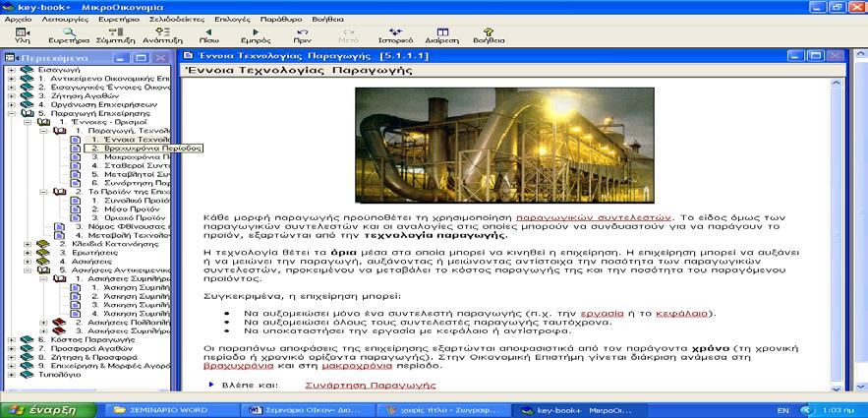Switch to Σεμιναριο Οικον Word taskbar button
This screenshot has height=418, width=868.
click(x=308, y=410)
